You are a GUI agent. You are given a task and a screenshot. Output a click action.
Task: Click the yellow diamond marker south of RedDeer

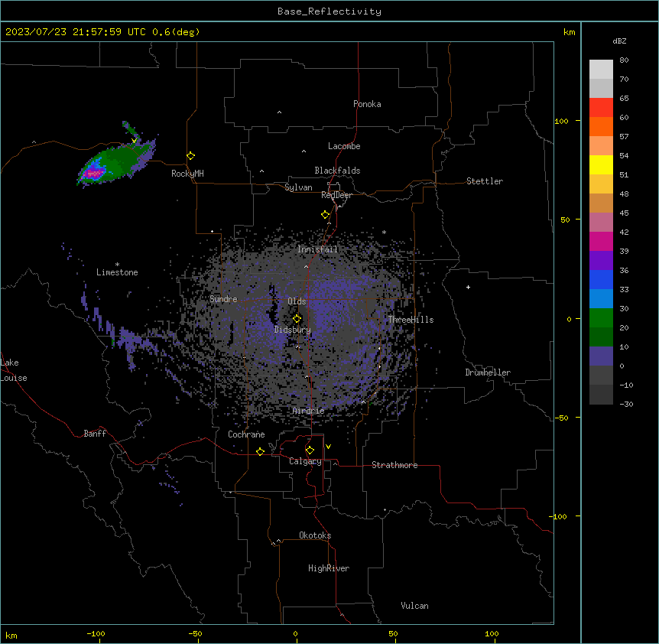[x=326, y=215]
